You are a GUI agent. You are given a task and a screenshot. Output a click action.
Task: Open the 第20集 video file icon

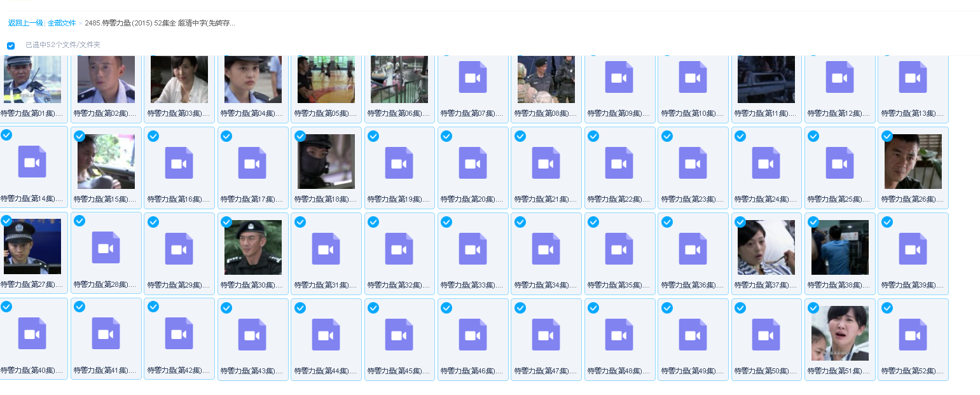click(x=473, y=163)
